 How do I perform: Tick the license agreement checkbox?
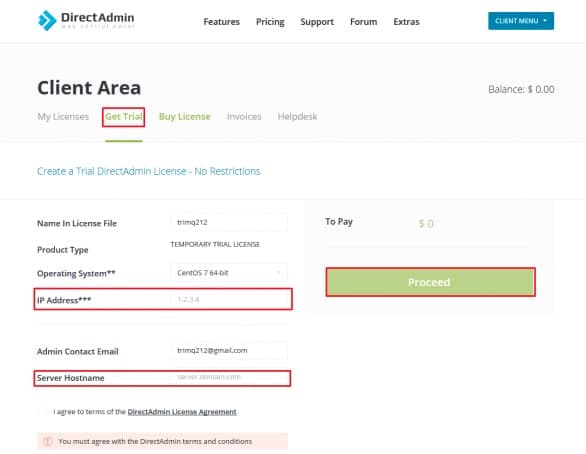[42, 412]
